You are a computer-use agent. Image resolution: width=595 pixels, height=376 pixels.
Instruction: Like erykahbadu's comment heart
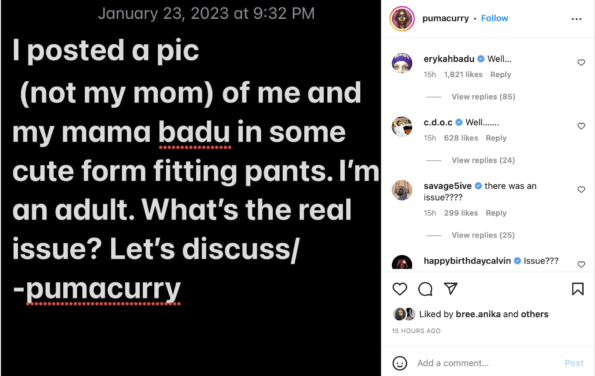pyautogui.click(x=581, y=63)
